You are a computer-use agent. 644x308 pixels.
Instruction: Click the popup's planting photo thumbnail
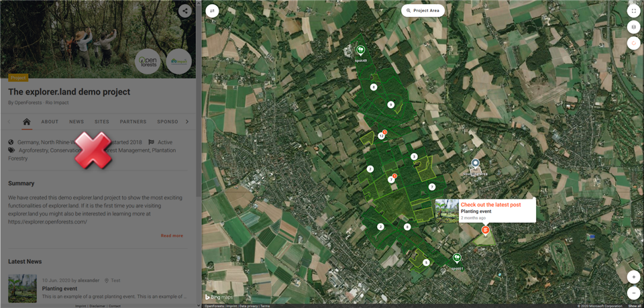click(447, 211)
